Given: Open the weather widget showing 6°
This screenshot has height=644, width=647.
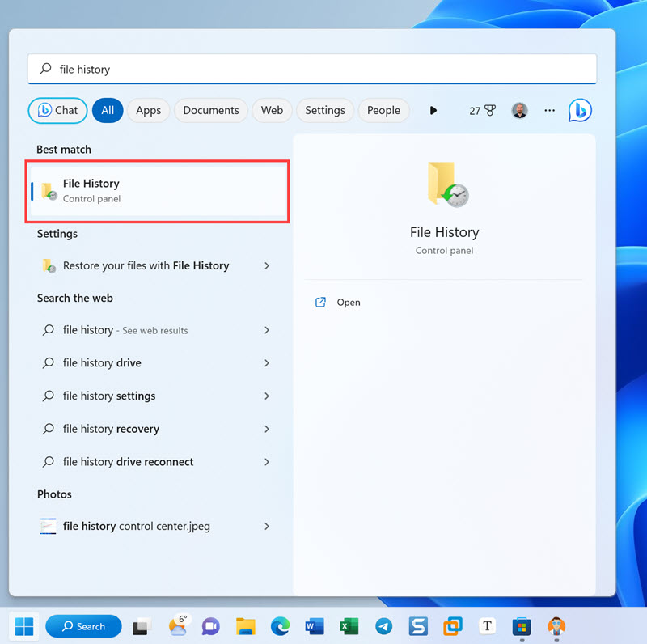Looking at the screenshot, I should 178,626.
